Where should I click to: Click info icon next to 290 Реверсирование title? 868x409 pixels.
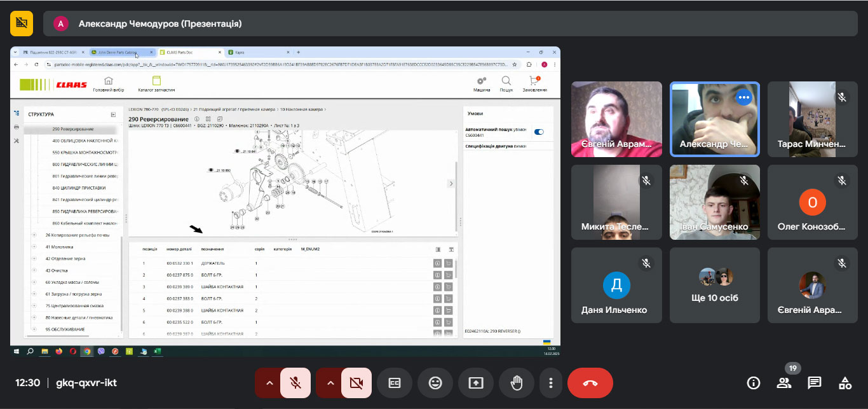pos(197,119)
